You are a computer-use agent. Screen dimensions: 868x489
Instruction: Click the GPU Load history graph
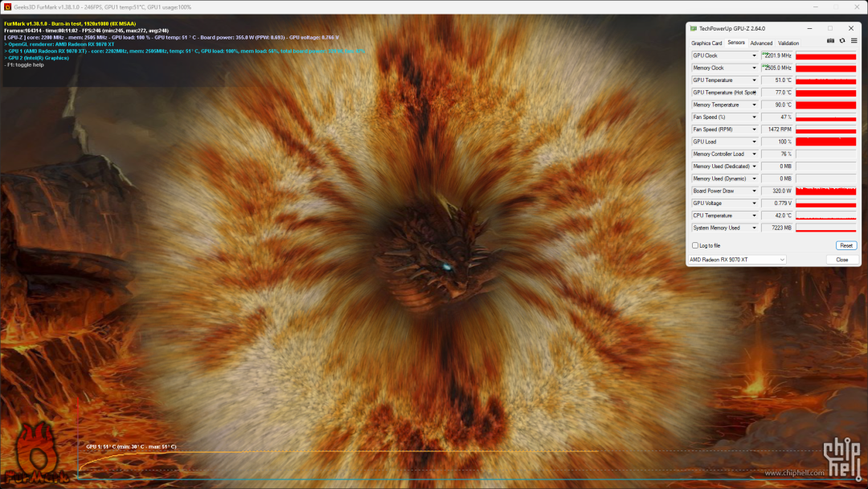826,142
